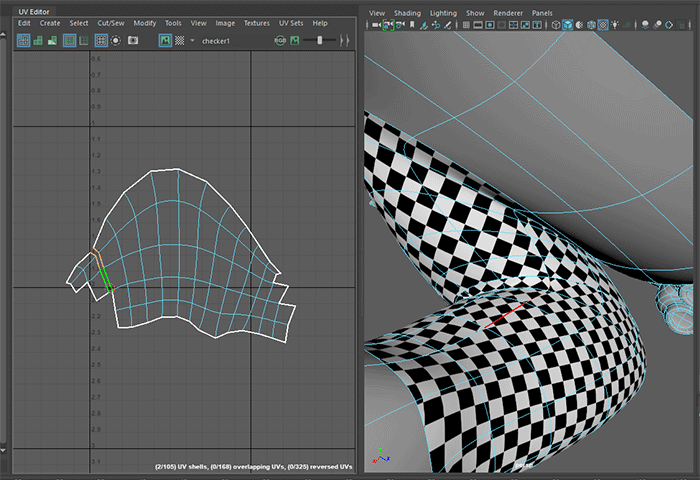Click the exposure dimming slider handle
The image size is (700, 480).
320,40
